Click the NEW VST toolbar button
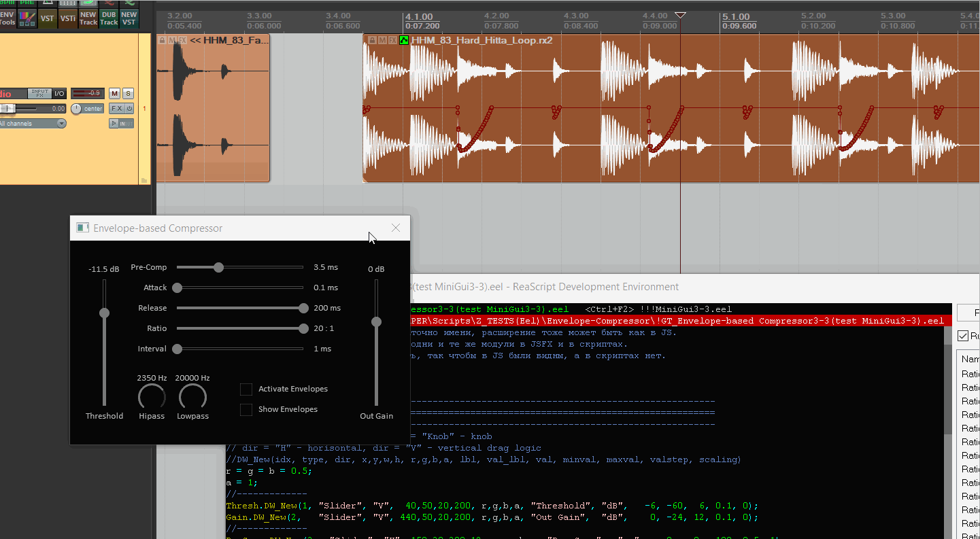The width and height of the screenshot is (980, 539). coord(129,18)
